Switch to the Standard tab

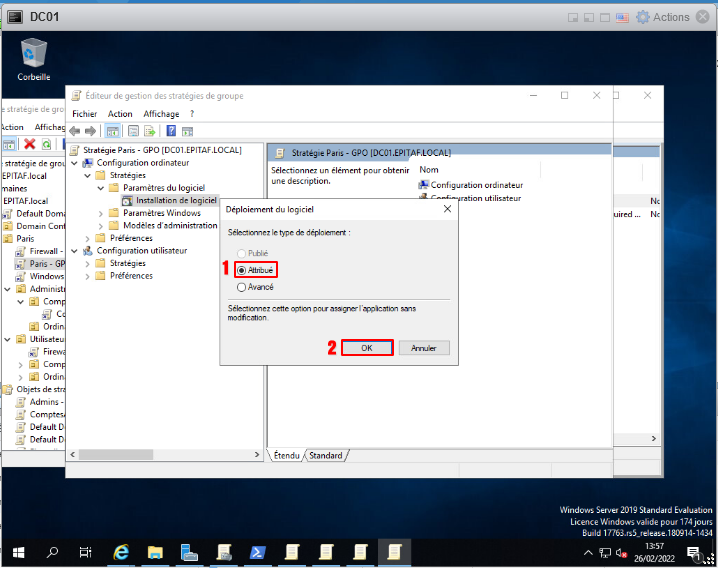pos(325,456)
